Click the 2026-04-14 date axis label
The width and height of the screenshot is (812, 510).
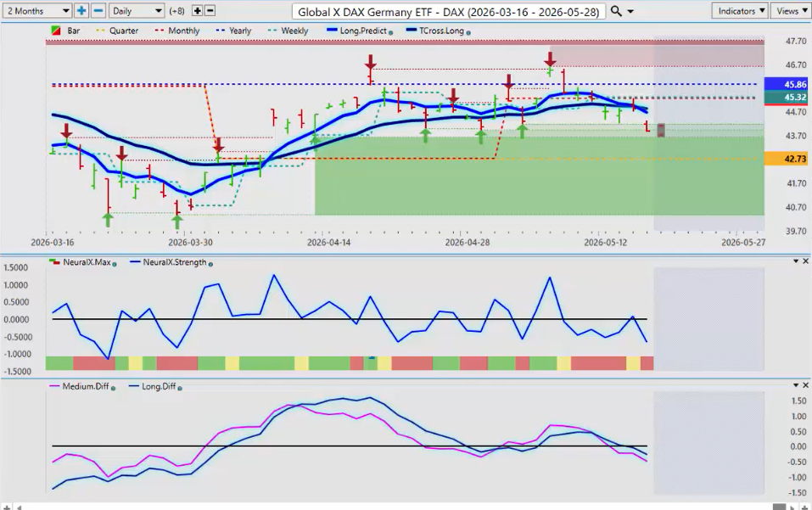(329, 243)
